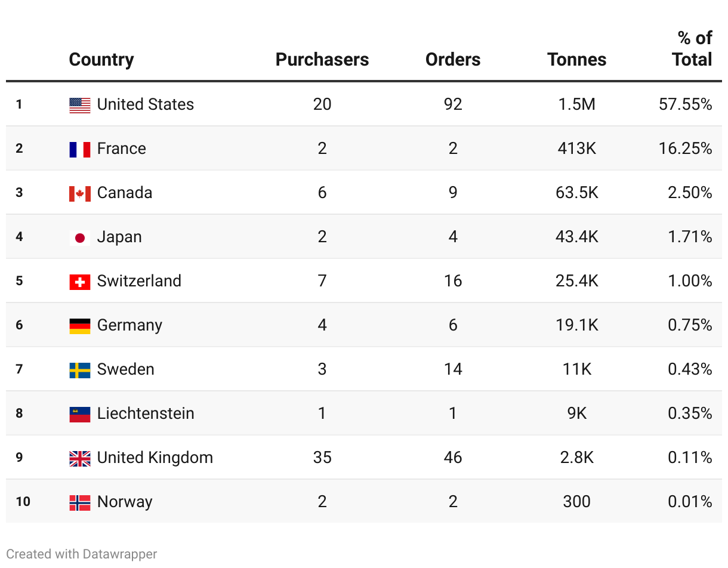
Task: Click the France flag icon
Action: pos(80,149)
